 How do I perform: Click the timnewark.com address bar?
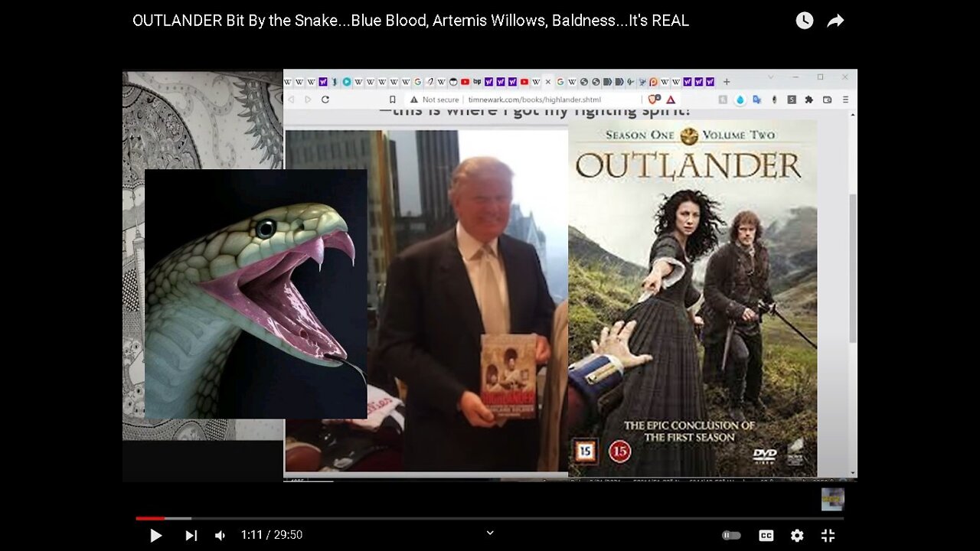pyautogui.click(x=534, y=99)
